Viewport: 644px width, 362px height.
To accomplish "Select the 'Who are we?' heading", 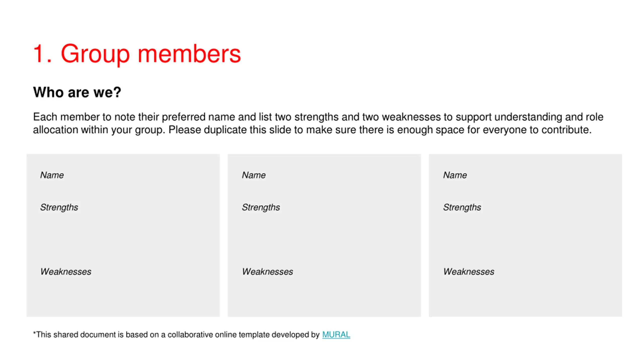I will 77,92.
